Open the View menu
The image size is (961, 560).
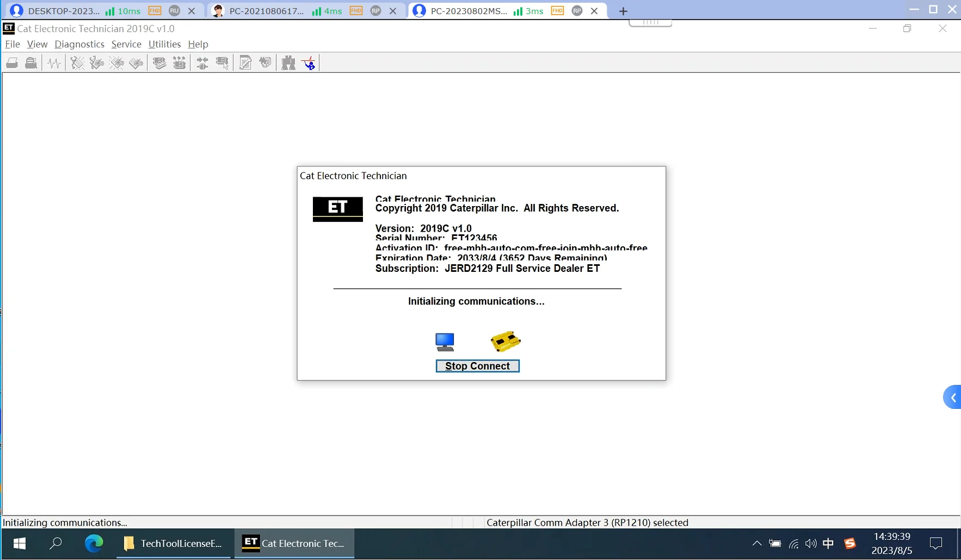coord(37,44)
